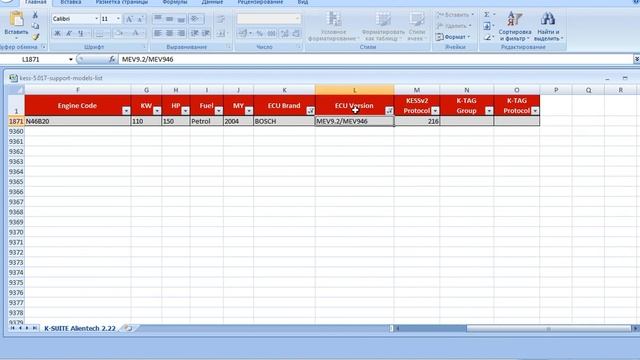Image resolution: width=640 pixels, height=360 pixels.
Task: Click the Cut scissors icon
Action: pos(36,15)
